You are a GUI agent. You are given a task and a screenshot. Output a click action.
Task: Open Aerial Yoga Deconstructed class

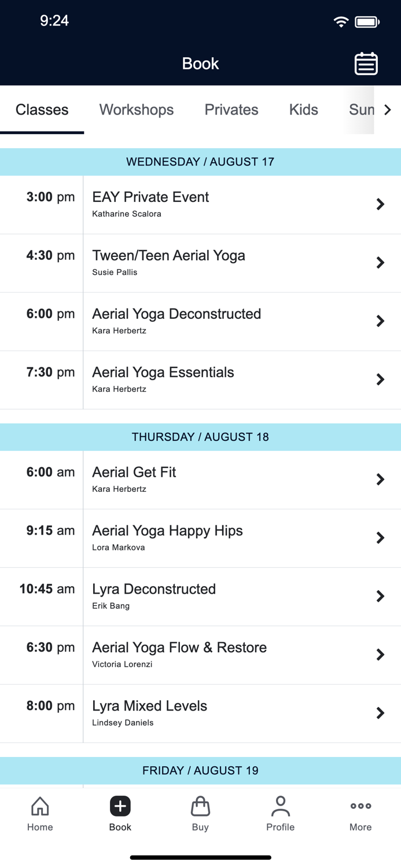[x=176, y=321]
